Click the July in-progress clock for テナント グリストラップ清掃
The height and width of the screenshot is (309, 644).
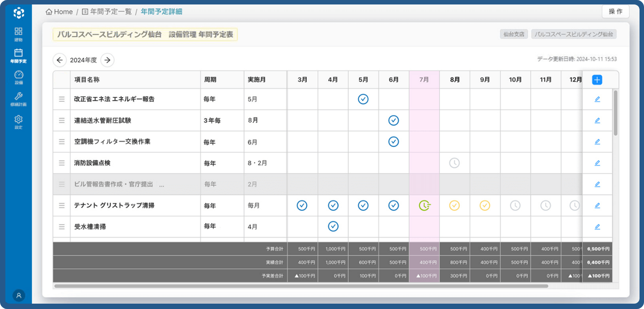[x=424, y=205]
